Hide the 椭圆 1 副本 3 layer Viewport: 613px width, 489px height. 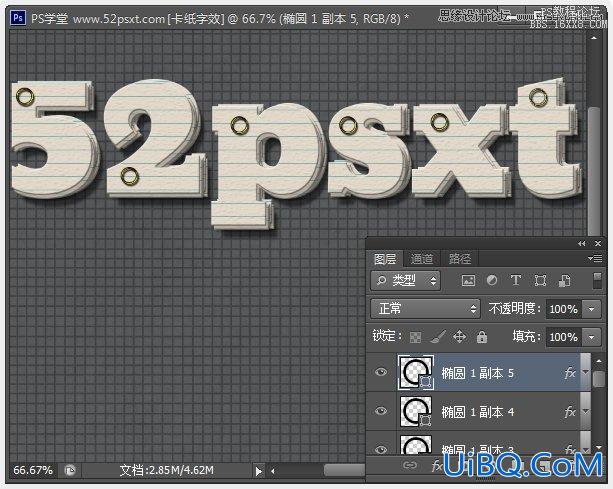(381, 449)
